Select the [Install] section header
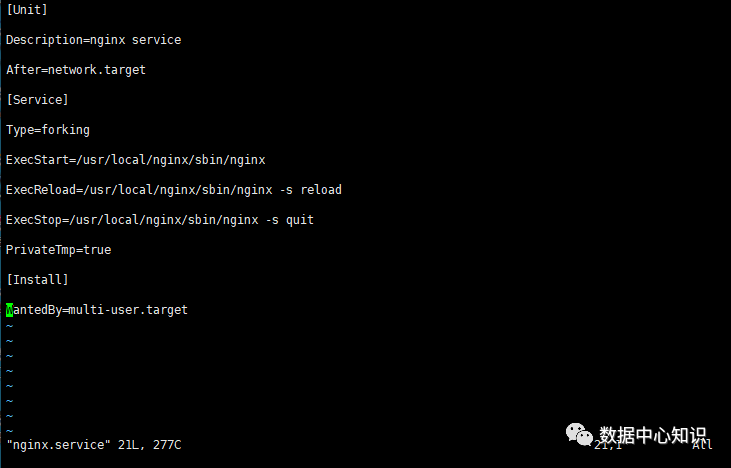This screenshot has height=468, width=731. [37, 280]
